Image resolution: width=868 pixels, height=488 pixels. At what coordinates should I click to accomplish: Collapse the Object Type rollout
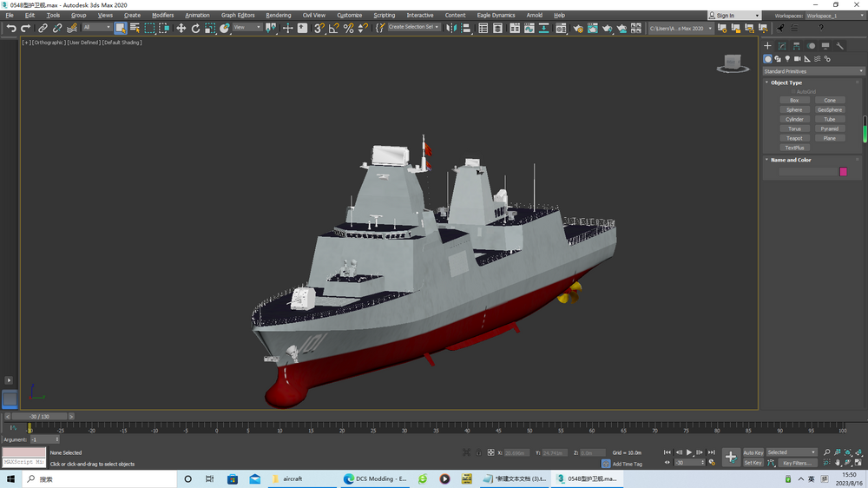(x=786, y=82)
